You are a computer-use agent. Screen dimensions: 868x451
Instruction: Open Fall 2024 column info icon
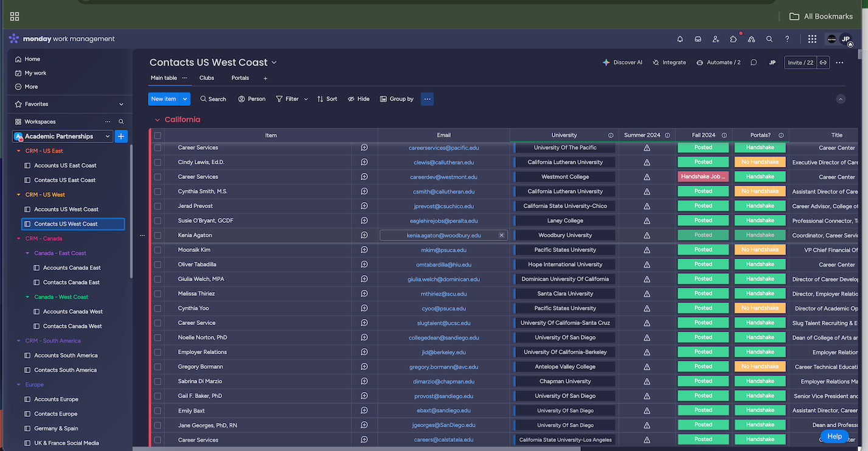coord(724,135)
